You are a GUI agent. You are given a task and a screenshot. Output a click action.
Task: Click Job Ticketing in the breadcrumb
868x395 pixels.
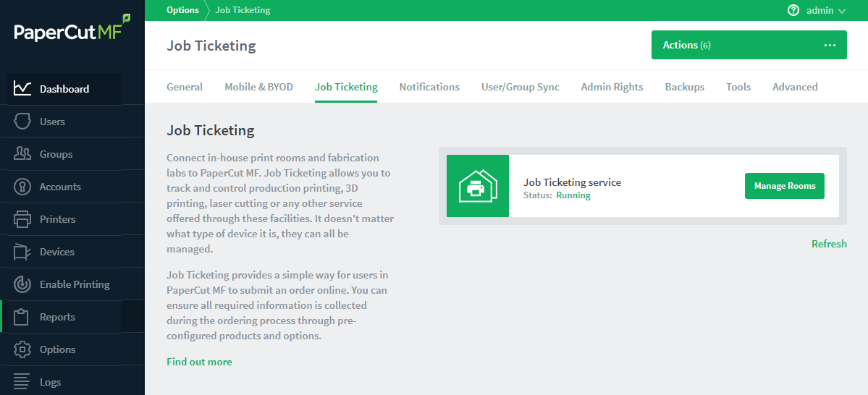point(243,10)
